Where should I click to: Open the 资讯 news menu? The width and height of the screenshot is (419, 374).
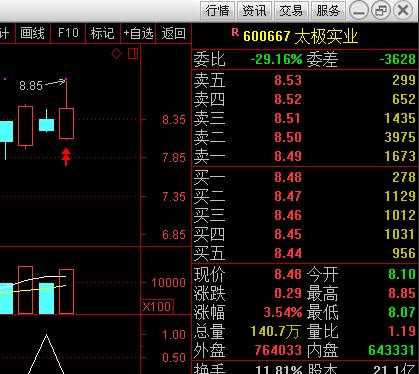(255, 10)
